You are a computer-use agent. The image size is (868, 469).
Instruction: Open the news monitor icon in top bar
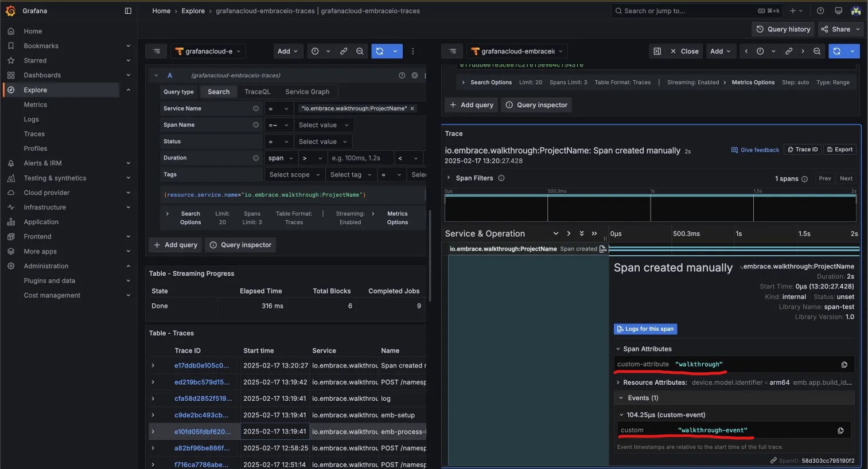point(838,11)
